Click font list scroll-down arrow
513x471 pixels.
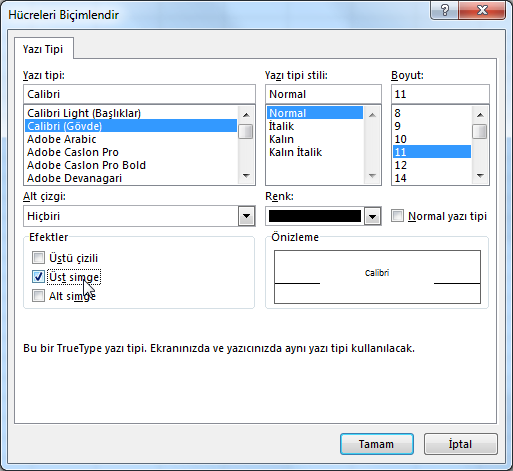pyautogui.click(x=246, y=175)
